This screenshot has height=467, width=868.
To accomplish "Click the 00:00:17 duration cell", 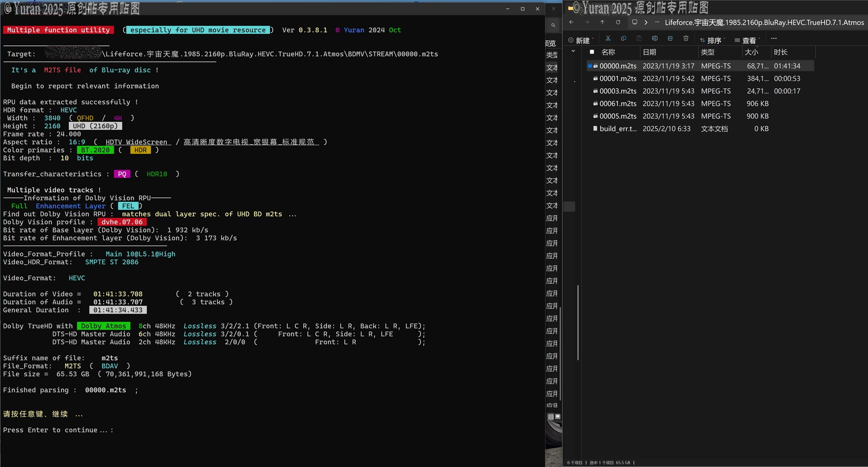I will pyautogui.click(x=787, y=91).
